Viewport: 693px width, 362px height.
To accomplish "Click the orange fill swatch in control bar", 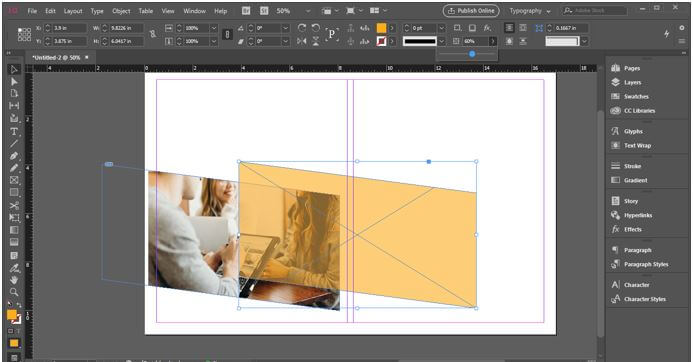I will pos(381,28).
